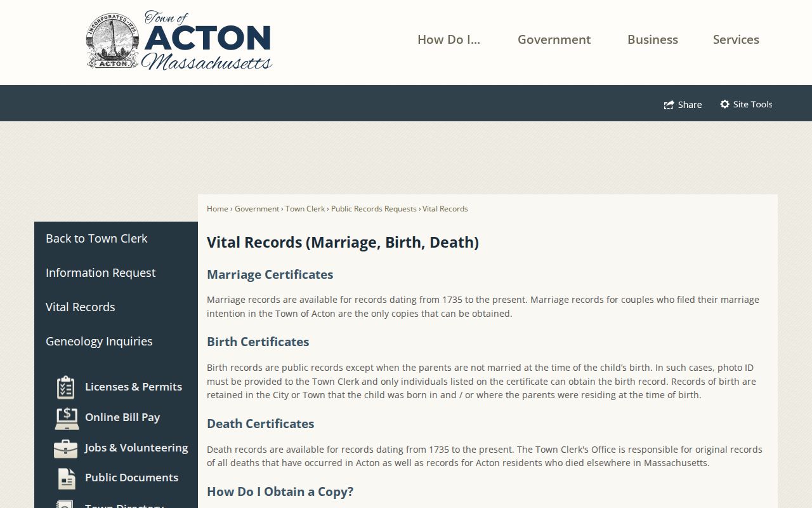This screenshot has width=812, height=508.
Task: Go to Town Clerk breadcrumb link
Action: 305,209
